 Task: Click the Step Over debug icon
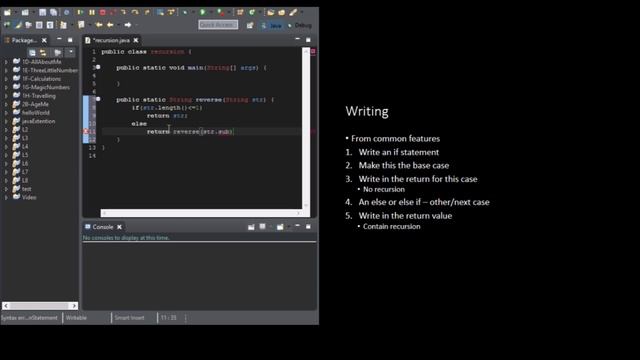tap(135, 12)
